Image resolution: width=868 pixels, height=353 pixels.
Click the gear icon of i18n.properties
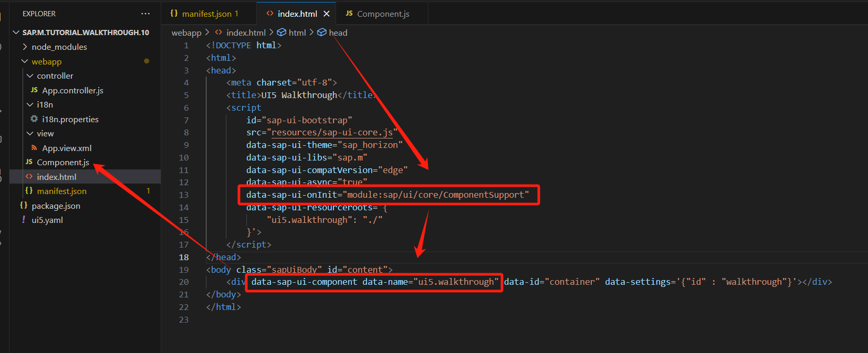click(x=34, y=119)
